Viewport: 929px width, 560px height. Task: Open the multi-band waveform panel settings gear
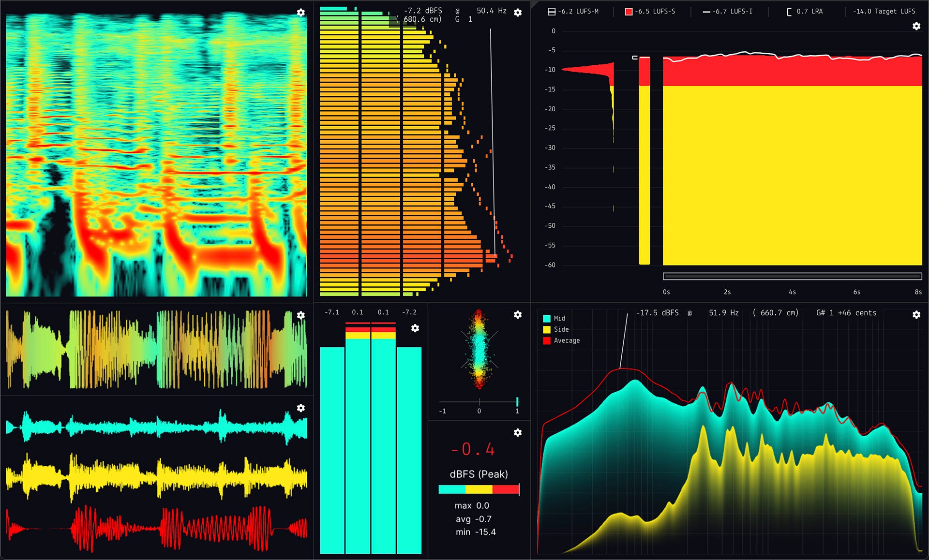tap(301, 408)
